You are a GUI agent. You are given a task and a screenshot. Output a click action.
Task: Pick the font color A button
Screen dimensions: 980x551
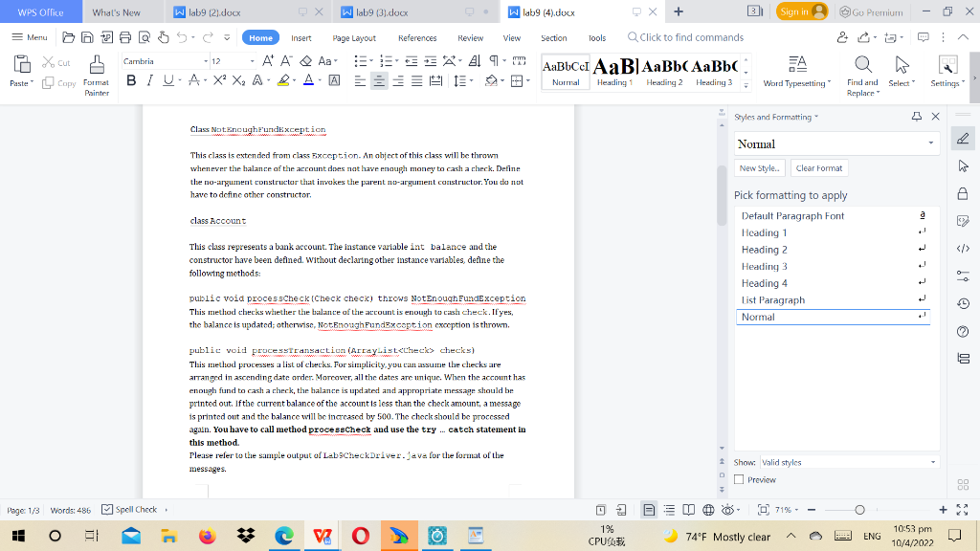pos(309,80)
